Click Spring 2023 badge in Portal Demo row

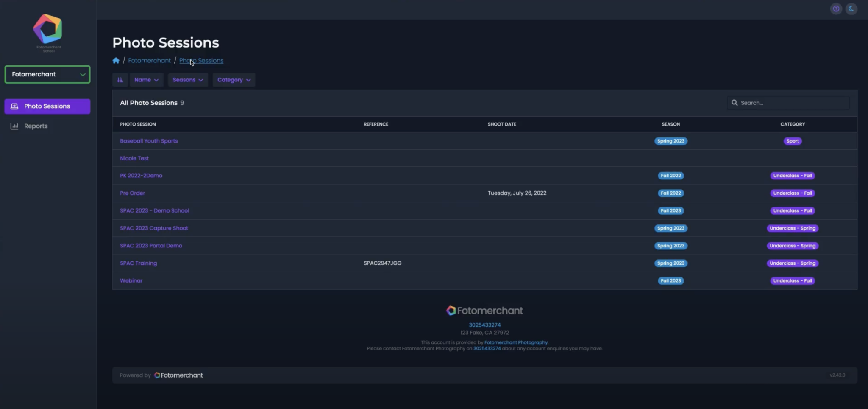[671, 246]
